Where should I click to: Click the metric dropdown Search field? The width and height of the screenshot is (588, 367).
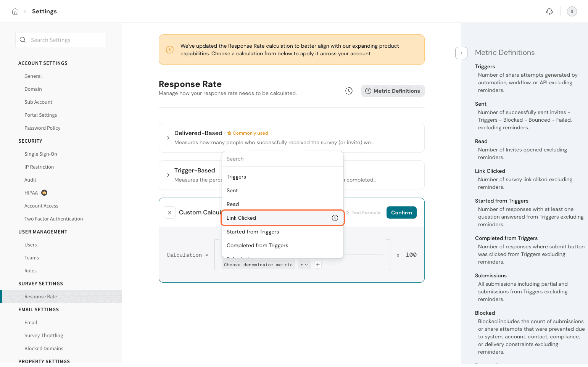tap(282, 159)
